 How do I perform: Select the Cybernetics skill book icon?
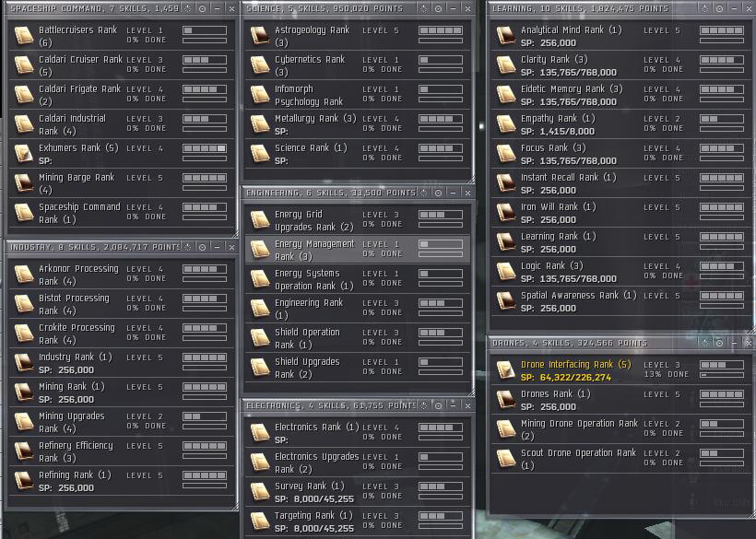[260, 65]
